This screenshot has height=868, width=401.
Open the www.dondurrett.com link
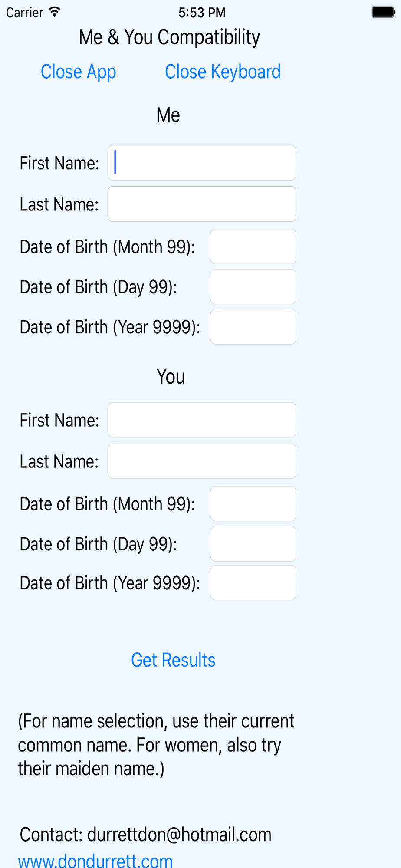coord(95,860)
